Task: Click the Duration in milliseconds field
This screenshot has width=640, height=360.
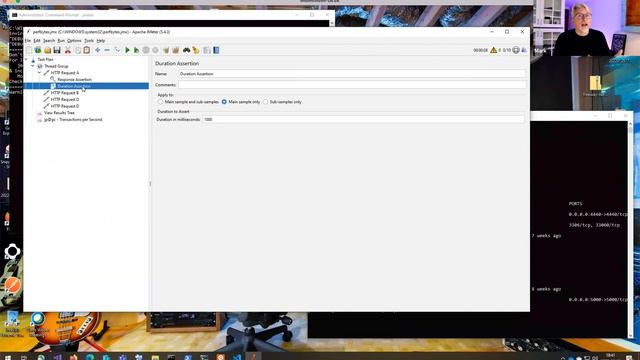Action: point(363,119)
